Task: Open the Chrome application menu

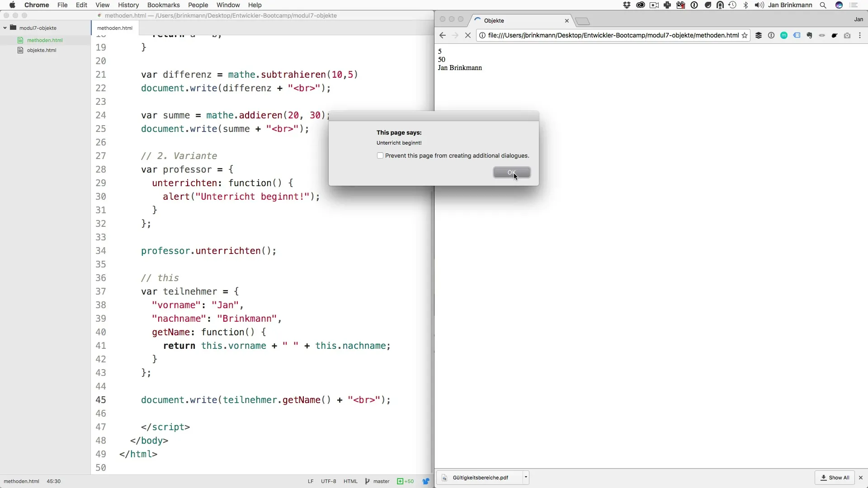Action: (x=37, y=5)
